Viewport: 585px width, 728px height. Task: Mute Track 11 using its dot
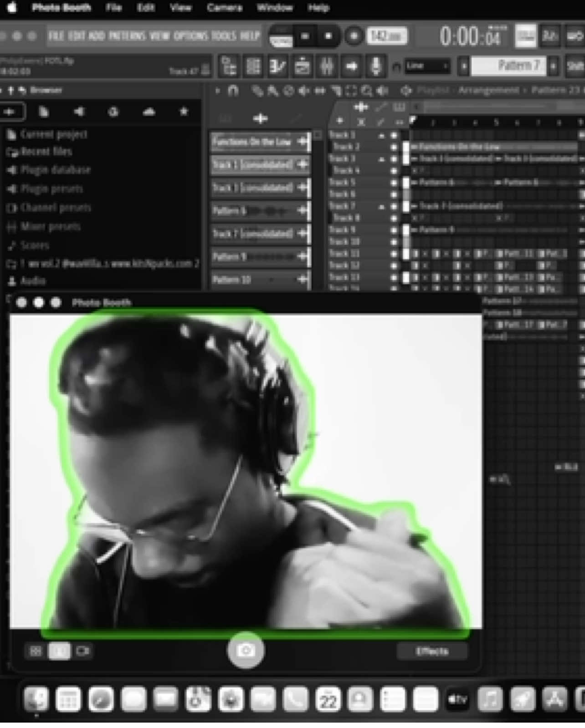click(x=394, y=254)
